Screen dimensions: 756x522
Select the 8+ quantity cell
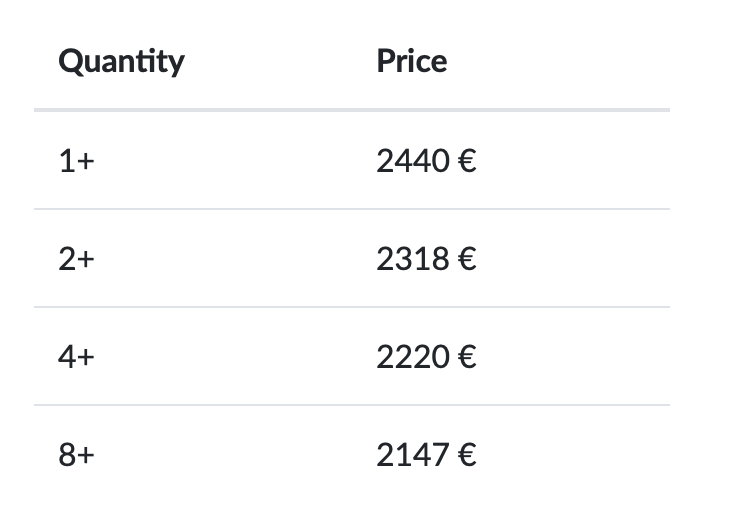pyautogui.click(x=76, y=455)
